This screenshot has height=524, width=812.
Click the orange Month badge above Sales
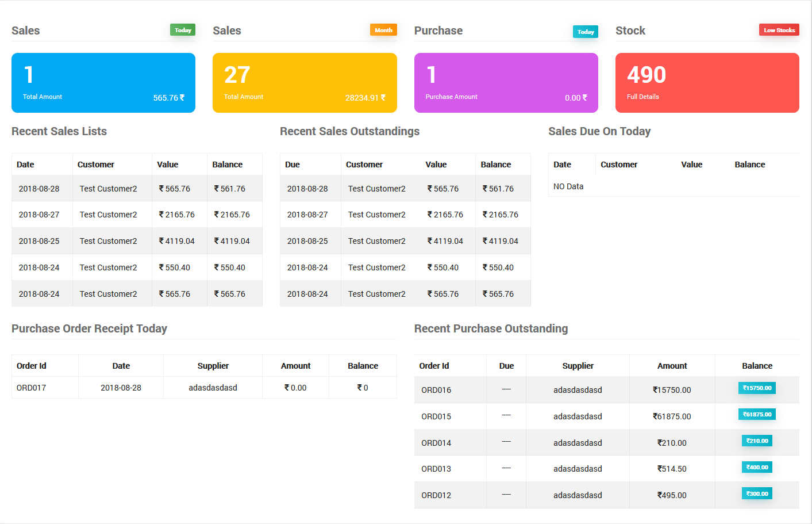(383, 29)
